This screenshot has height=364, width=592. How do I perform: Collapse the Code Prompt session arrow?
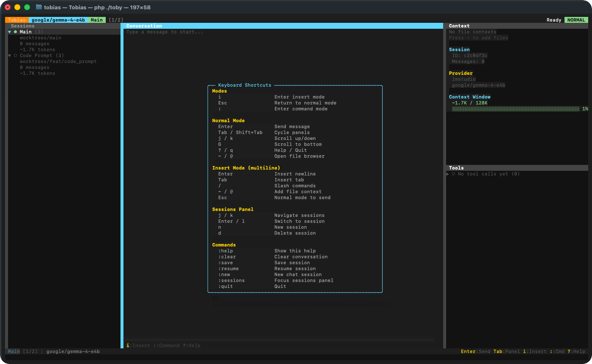pos(10,55)
